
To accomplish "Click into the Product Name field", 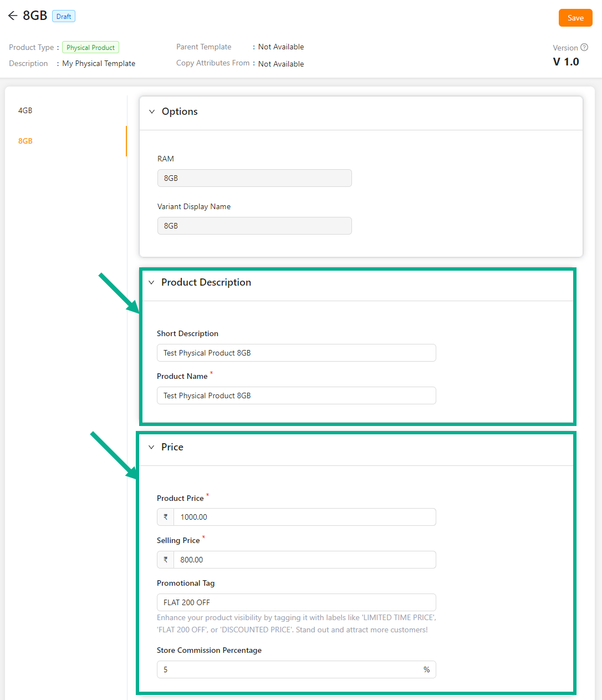I will click(x=296, y=395).
